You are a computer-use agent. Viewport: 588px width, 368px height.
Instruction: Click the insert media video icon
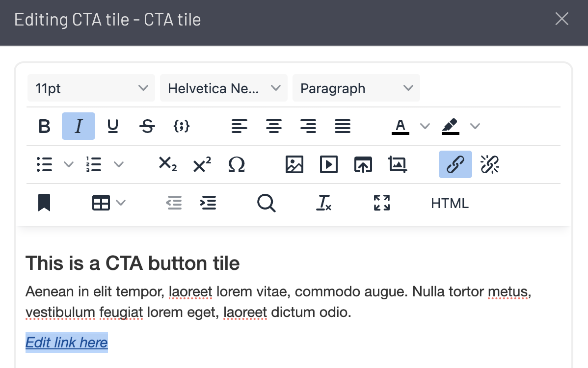tap(328, 164)
